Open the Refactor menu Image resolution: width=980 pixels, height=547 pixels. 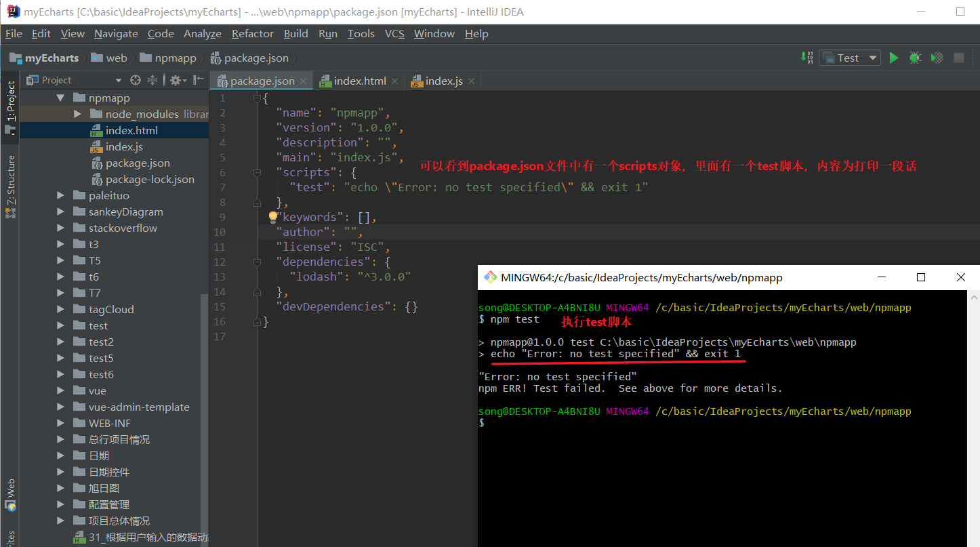pos(253,33)
